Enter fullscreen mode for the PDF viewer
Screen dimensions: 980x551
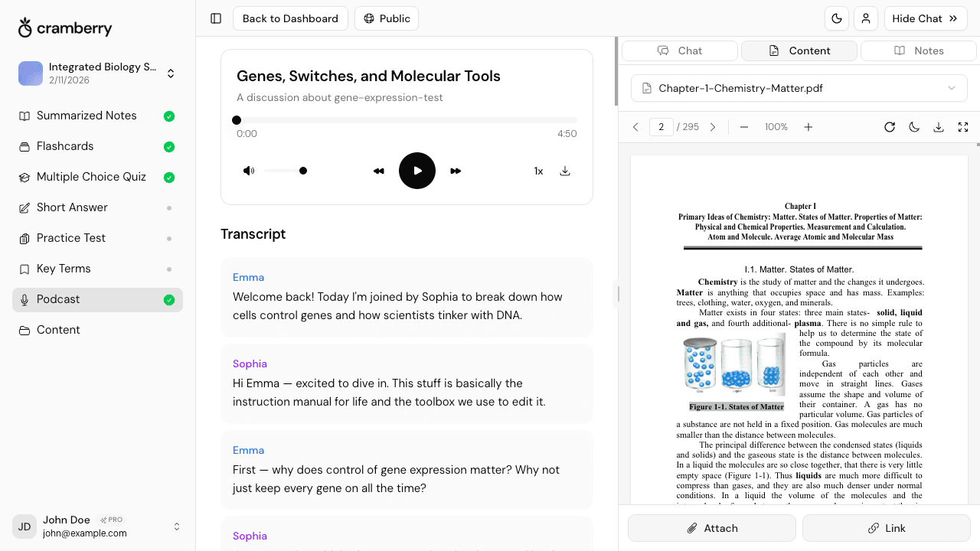[963, 127]
